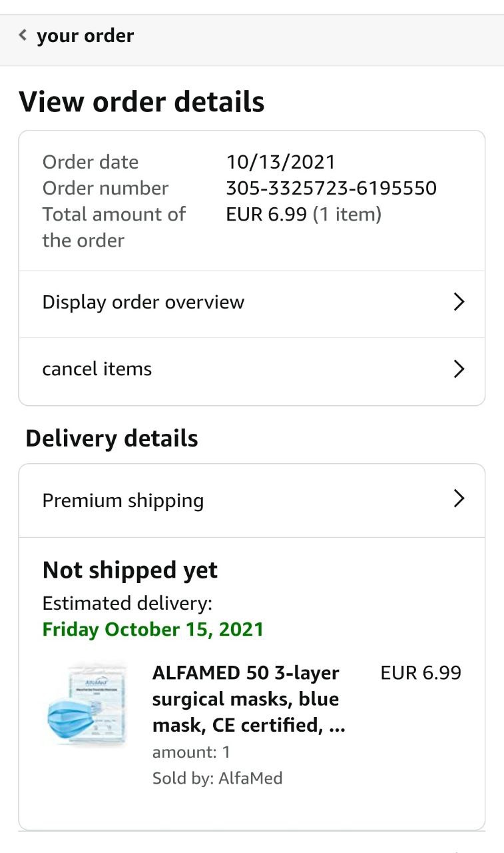This screenshot has width=504, height=853.
Task: Click the estimated delivery date Friday October 15
Action: (x=153, y=630)
